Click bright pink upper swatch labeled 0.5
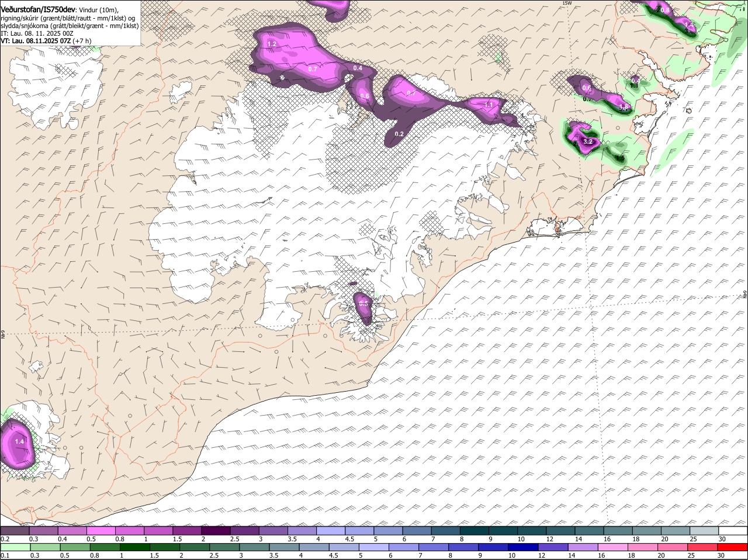Screen dimensions: 748x560 click(101, 531)
